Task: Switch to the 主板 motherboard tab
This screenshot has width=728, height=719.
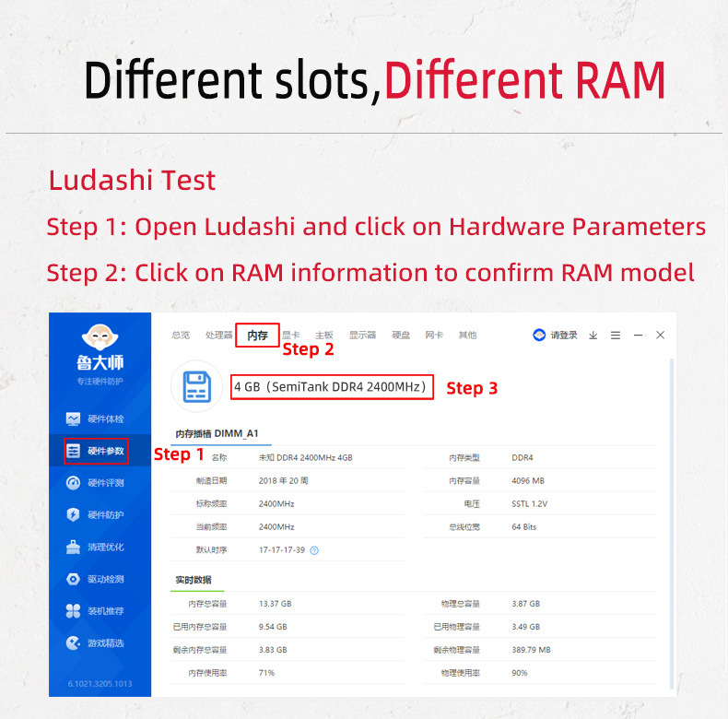Action: pyautogui.click(x=324, y=335)
